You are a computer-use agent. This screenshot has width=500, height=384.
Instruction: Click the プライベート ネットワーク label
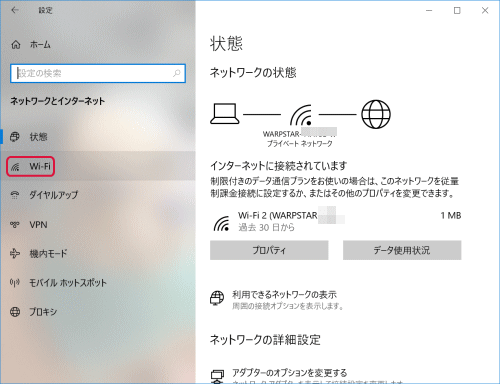(x=300, y=144)
